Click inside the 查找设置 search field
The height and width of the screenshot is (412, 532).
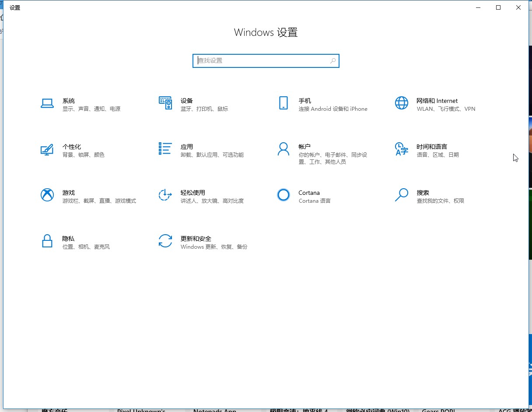(262, 61)
